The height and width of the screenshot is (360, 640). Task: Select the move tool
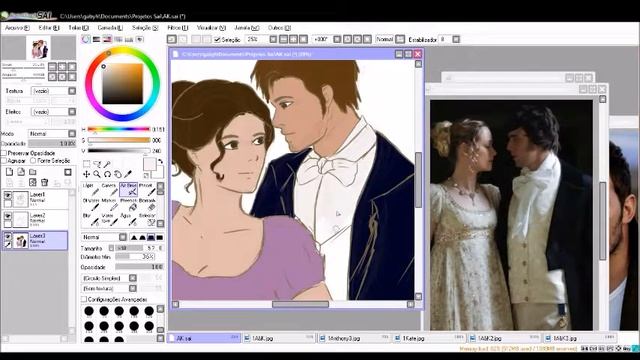point(87,174)
